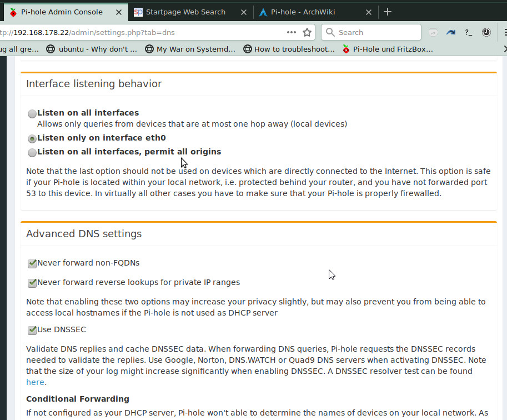Viewport: 507px width, 420px height.
Task: Close the Pi-hole - ArchWiki tab
Action: point(368,12)
